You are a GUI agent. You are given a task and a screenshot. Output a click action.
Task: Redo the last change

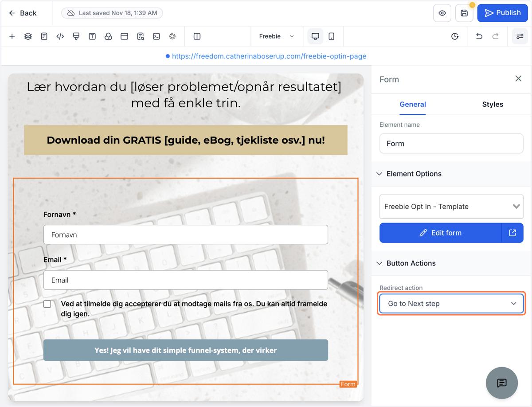point(496,36)
